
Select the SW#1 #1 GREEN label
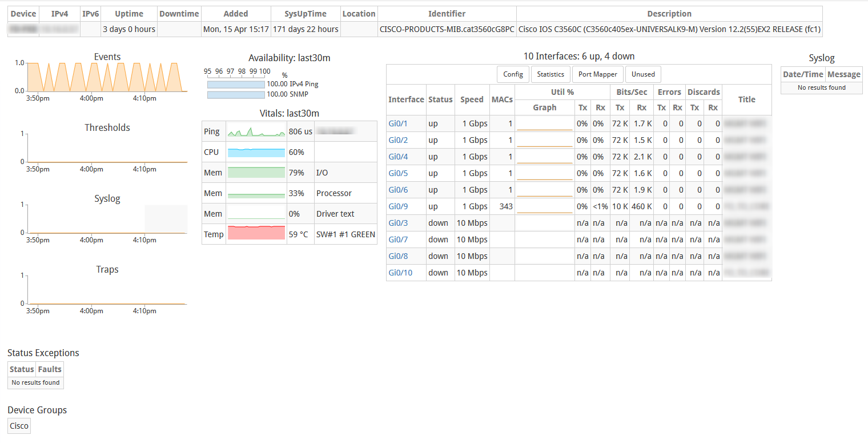(345, 234)
